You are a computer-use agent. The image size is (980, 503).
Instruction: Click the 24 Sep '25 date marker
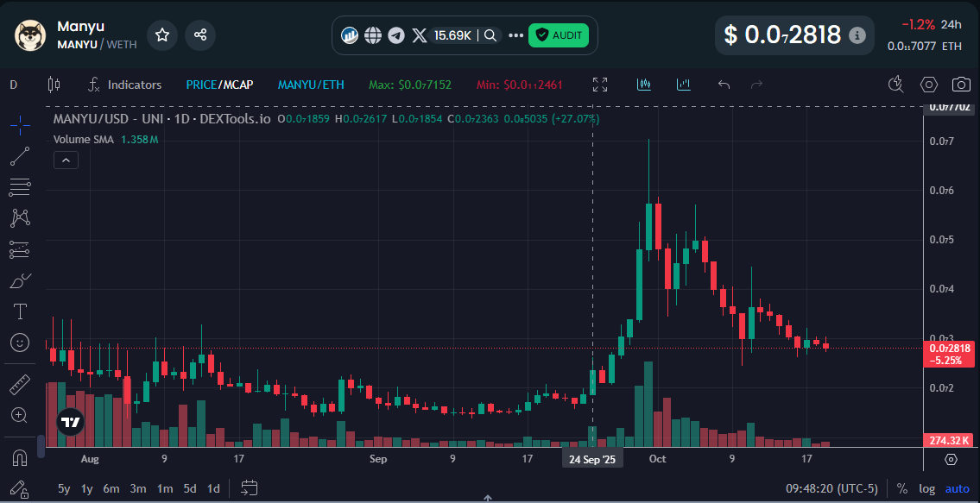click(592, 459)
